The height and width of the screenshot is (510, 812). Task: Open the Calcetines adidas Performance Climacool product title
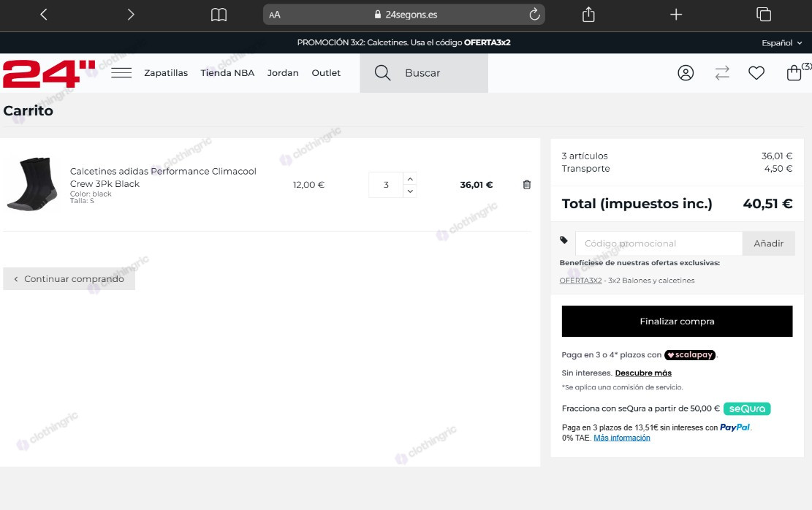pos(163,178)
